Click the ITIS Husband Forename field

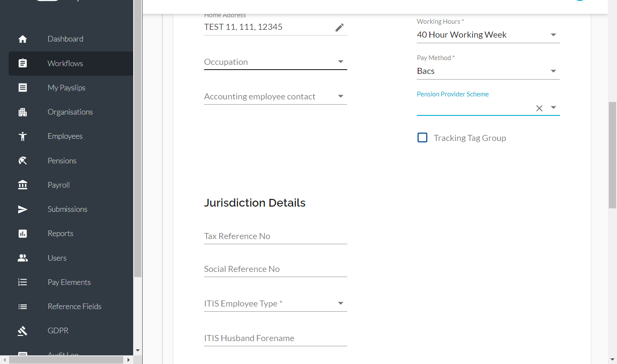point(275,338)
